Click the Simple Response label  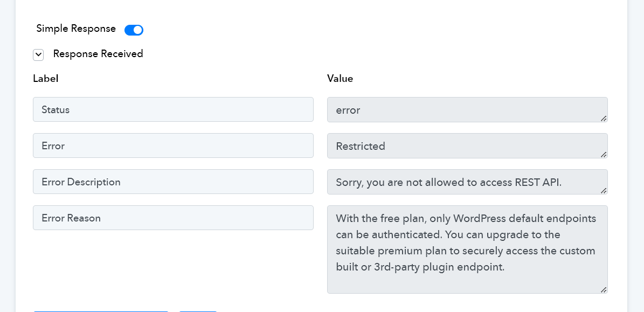tap(76, 29)
